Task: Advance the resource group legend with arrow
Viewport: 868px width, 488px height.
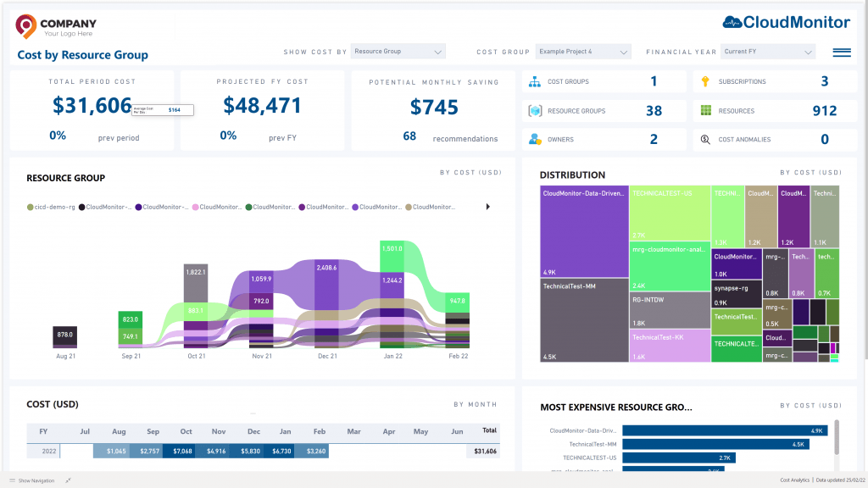Action: click(x=487, y=207)
